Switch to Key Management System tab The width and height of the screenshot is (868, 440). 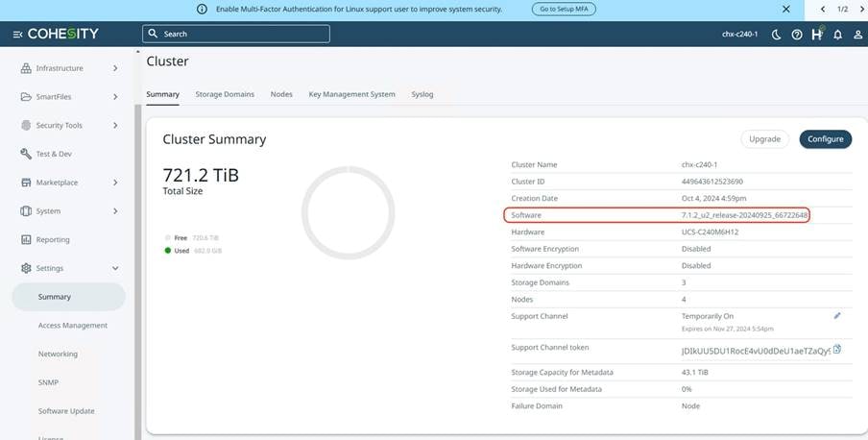(352, 94)
